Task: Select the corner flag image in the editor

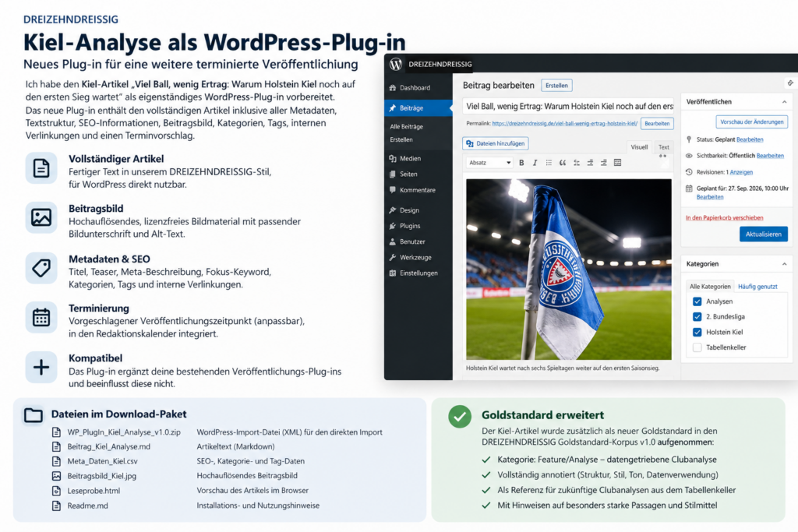Action: (x=569, y=270)
